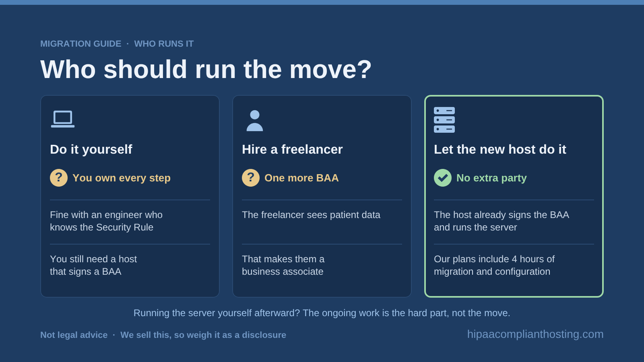Click the You own every step label
This screenshot has width=644, height=362.
122,178
